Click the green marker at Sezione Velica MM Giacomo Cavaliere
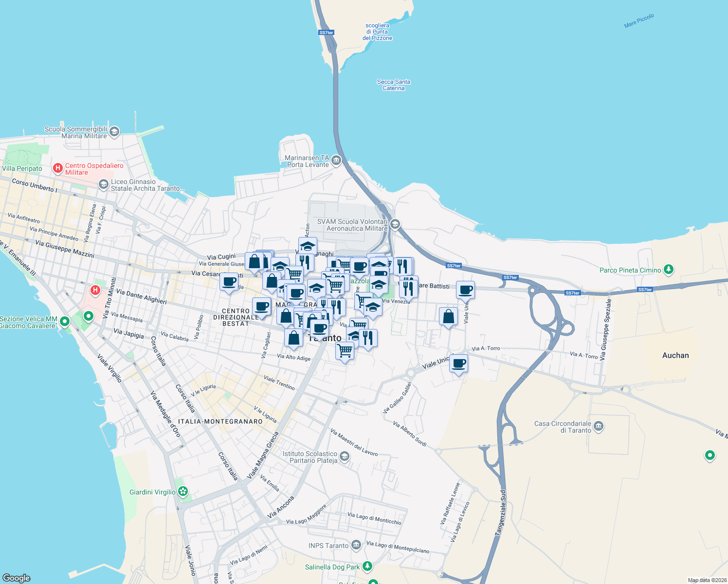The image size is (728, 584). point(64,321)
